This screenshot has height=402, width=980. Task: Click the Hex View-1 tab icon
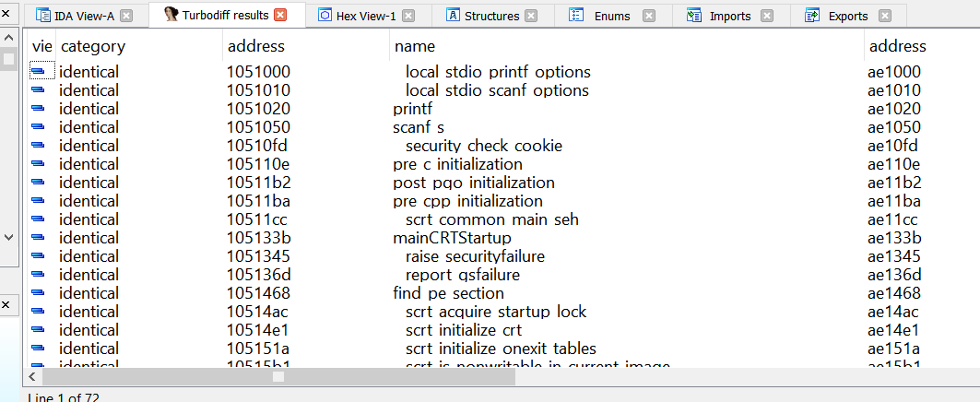click(325, 16)
